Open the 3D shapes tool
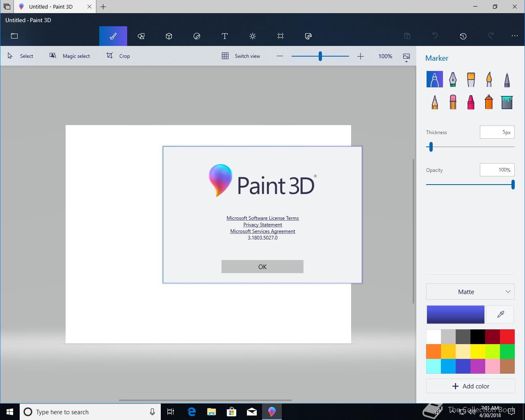The height and width of the screenshot is (420, 525). point(169,36)
